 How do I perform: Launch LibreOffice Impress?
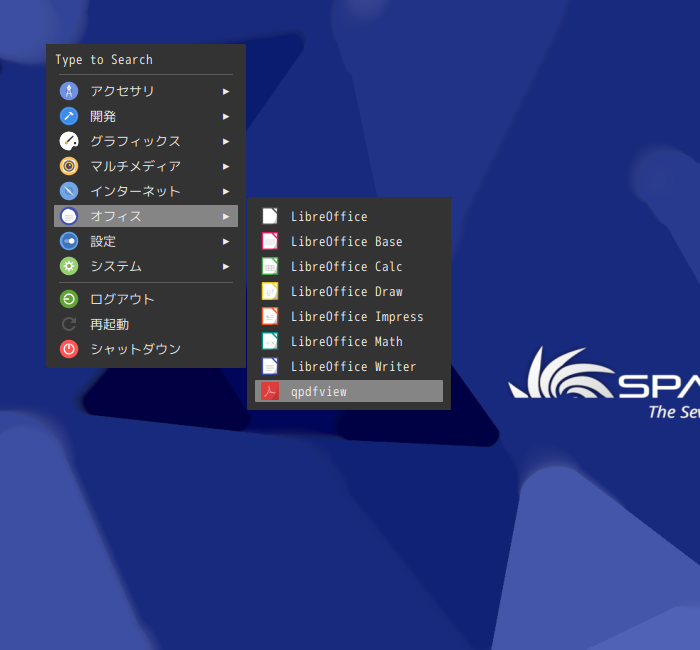349,316
